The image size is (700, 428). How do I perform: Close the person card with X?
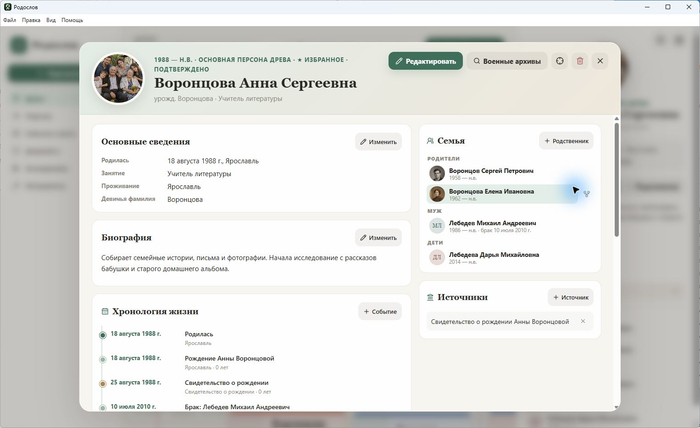pos(600,61)
